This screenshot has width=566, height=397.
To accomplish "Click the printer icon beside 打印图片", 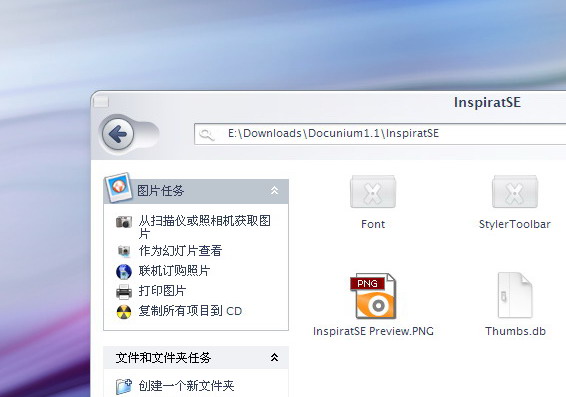I will click(124, 292).
